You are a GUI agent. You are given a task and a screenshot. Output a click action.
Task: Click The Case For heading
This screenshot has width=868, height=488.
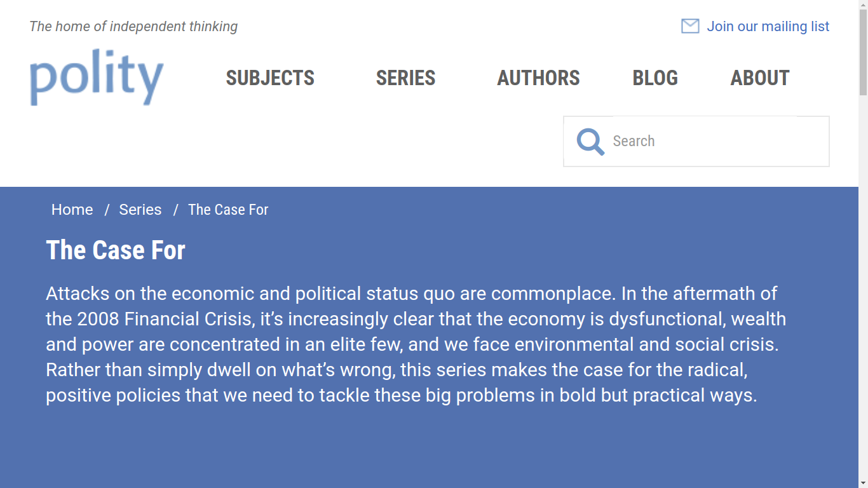point(116,250)
